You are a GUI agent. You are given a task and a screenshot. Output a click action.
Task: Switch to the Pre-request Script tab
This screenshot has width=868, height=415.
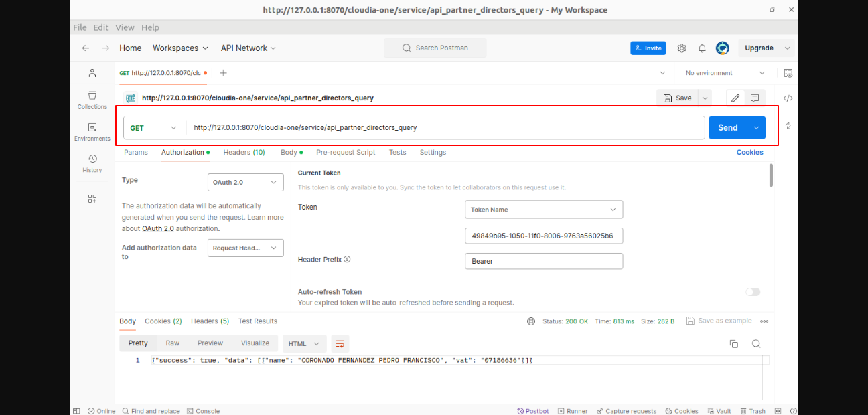coord(346,153)
